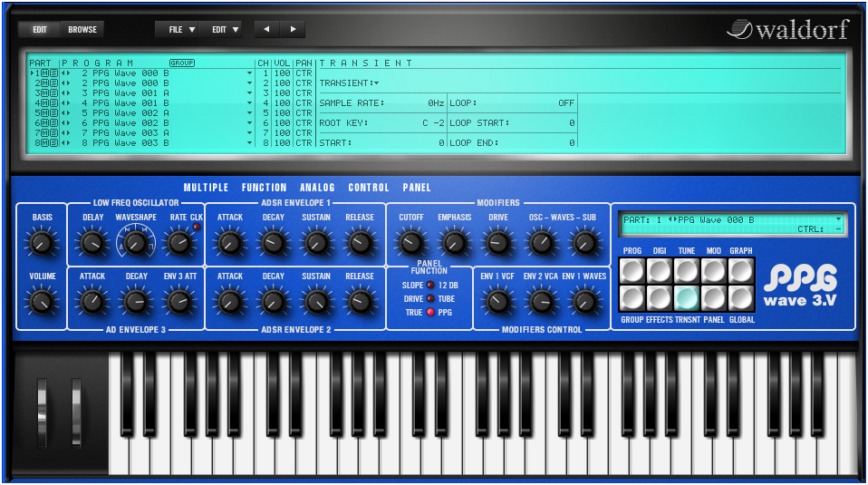Click the program step arrows for part 2
Image resolution: width=868 pixels, height=485 pixels.
pos(66,83)
